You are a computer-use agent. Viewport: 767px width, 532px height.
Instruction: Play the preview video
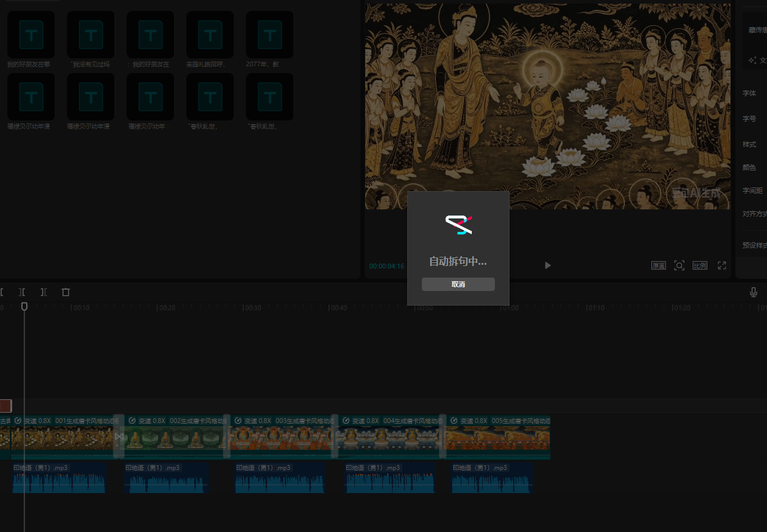coord(548,265)
